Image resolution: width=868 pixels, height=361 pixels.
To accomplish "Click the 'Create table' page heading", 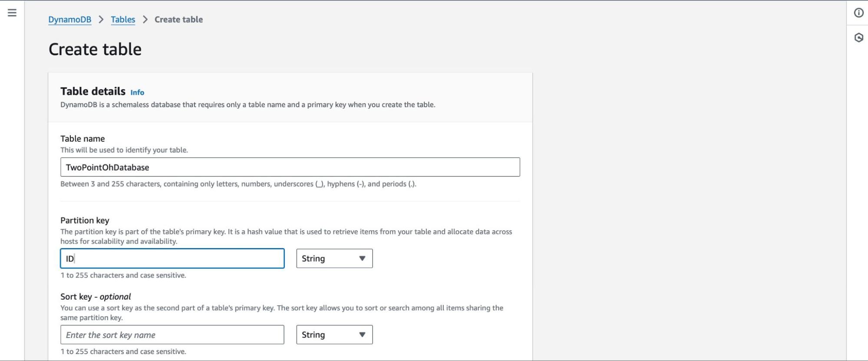I will click(x=95, y=50).
